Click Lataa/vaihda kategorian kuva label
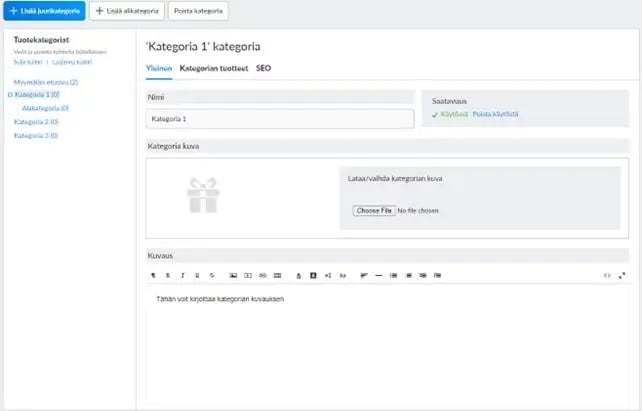The height and width of the screenshot is (411, 642). click(395, 178)
